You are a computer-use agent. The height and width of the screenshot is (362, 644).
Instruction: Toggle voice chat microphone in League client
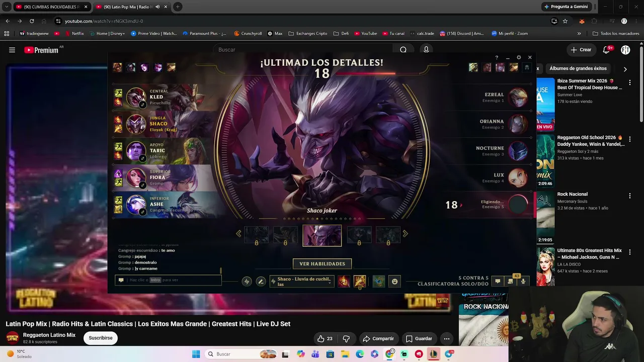pyautogui.click(x=523, y=282)
